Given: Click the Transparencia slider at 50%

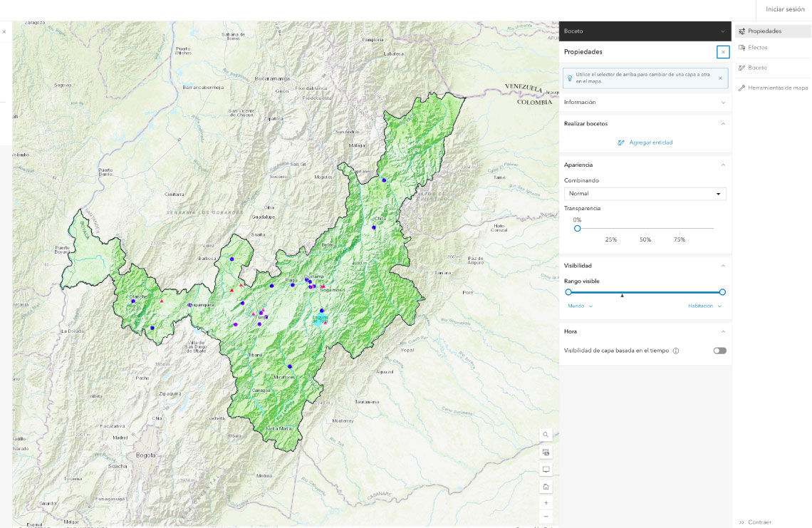Looking at the screenshot, I should coord(645,228).
